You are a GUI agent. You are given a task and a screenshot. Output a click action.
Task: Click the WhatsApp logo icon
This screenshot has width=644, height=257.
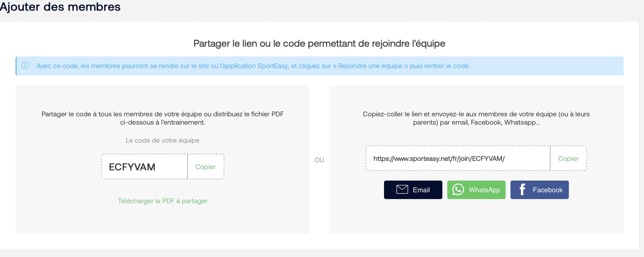coord(458,190)
